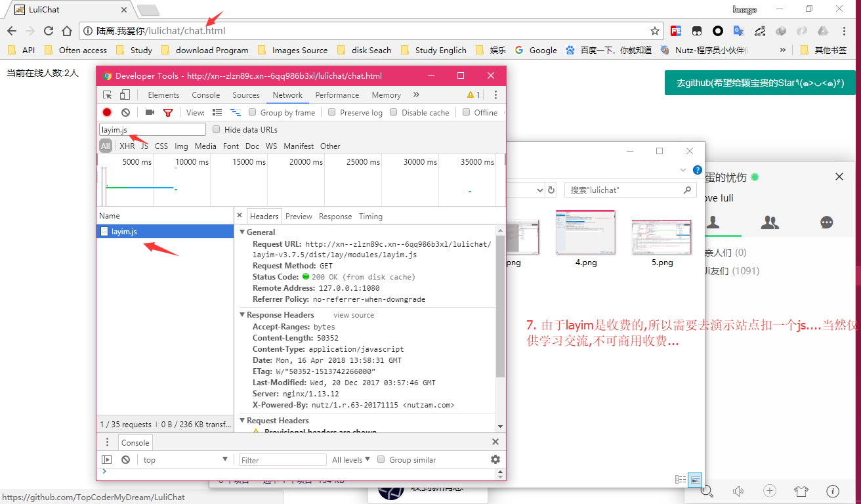
Task: Reload the Chrome page
Action: (49, 31)
